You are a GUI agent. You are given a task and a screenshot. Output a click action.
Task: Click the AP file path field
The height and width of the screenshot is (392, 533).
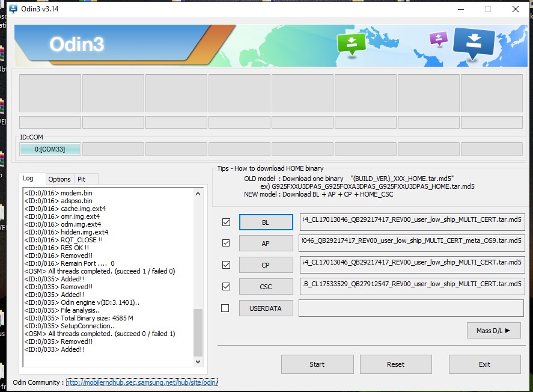pos(412,243)
